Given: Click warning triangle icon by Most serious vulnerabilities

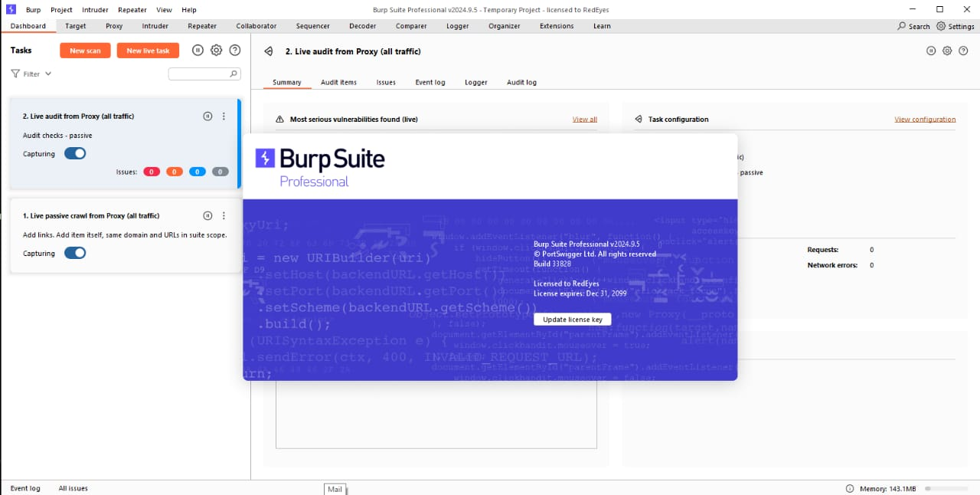Looking at the screenshot, I should (x=279, y=120).
